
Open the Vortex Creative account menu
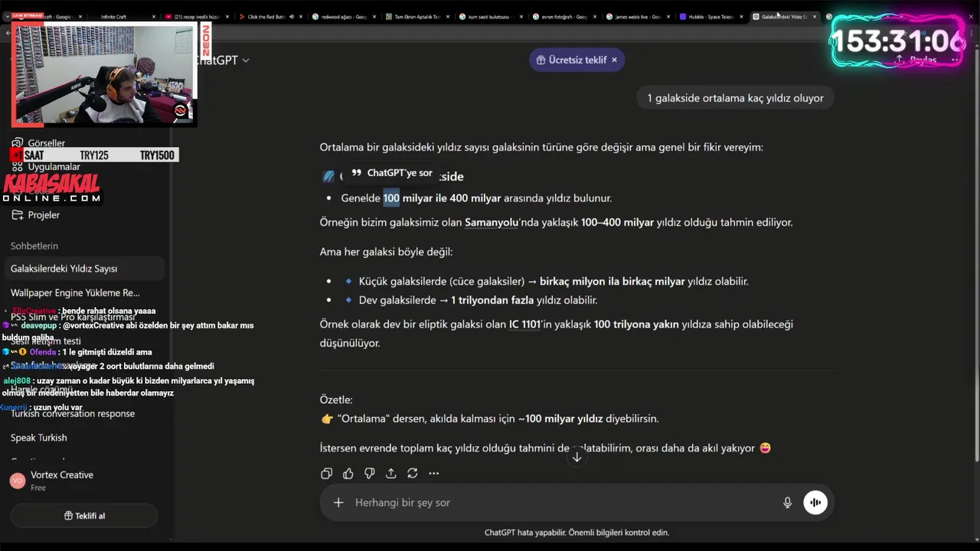84,481
